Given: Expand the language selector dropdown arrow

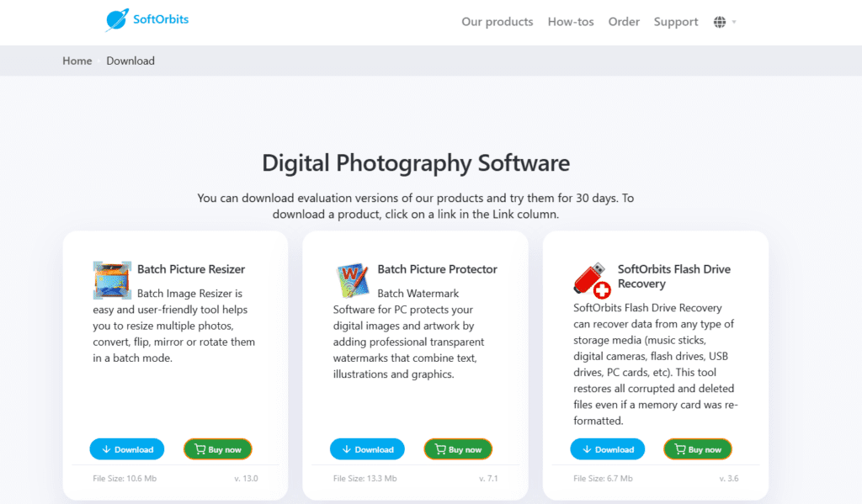Looking at the screenshot, I should (x=734, y=22).
